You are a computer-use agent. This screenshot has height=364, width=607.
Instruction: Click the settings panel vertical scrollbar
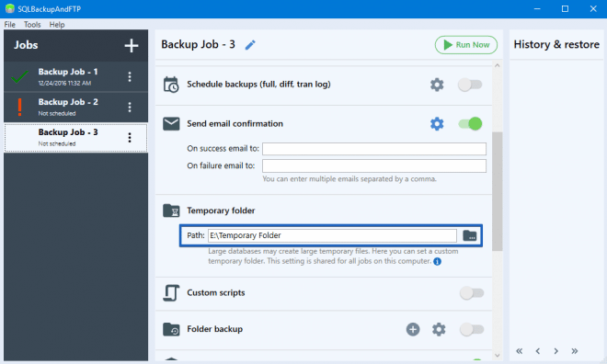click(497, 191)
